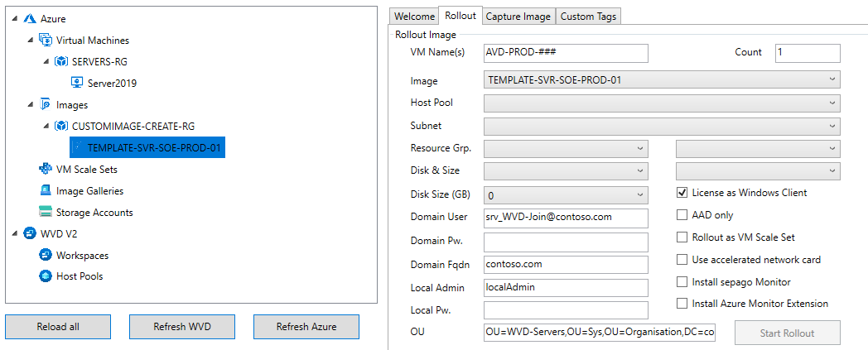Collapse the Azure tree node
Viewport: 868px width, 350px height.
14,19
